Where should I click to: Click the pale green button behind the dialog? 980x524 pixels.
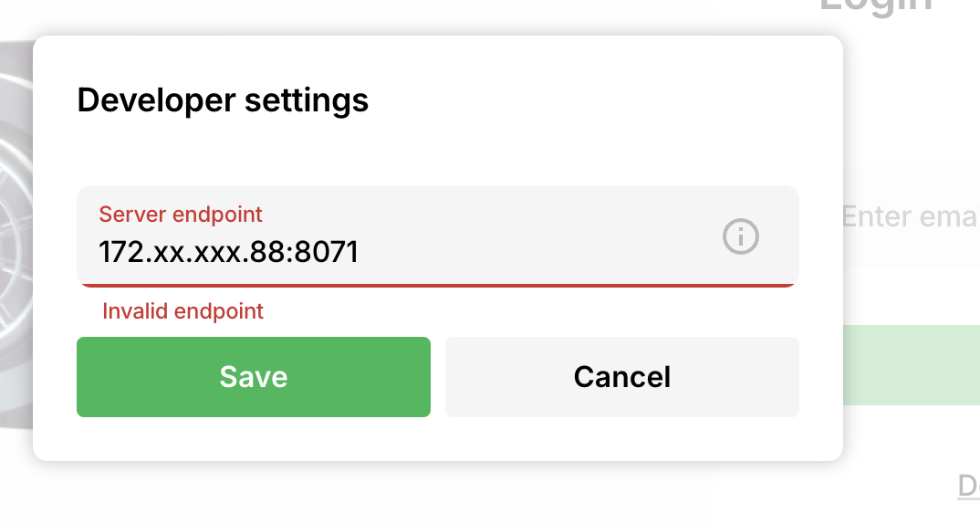pyautogui.click(x=911, y=365)
